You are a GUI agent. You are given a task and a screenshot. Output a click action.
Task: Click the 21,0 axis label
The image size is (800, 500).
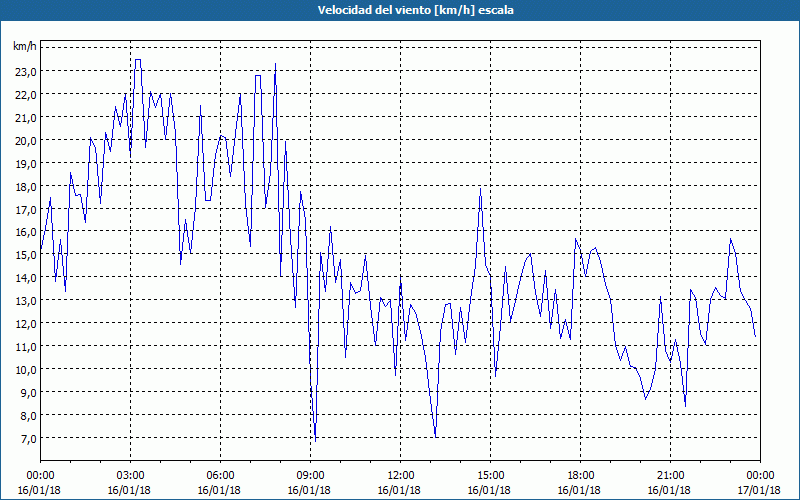[26, 118]
